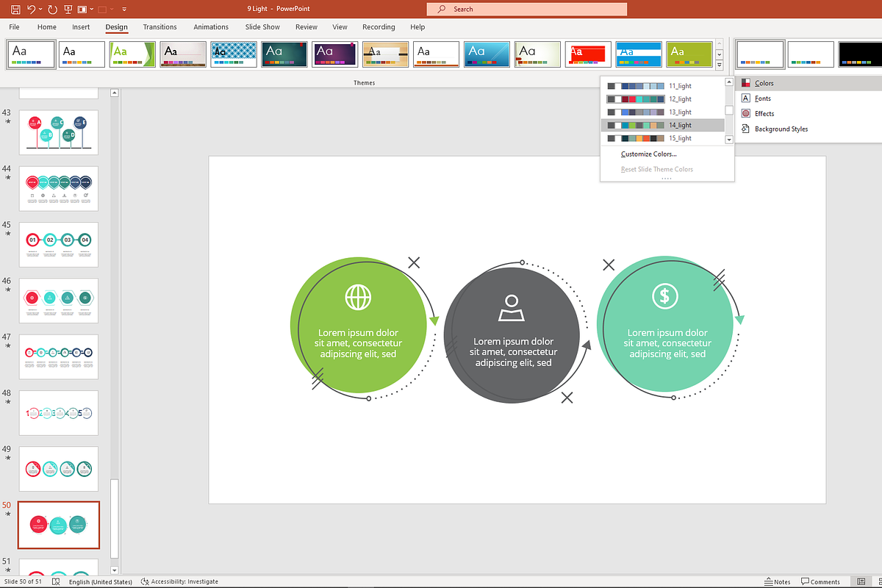Click the Undo arrow icon
The image size is (882, 588).
(32, 10)
